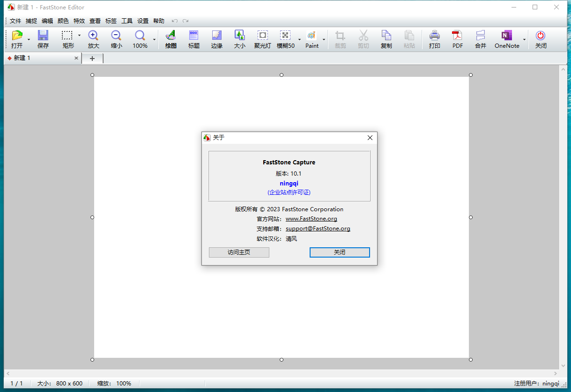Viewport: 571px width, 392px height.
Task: Click the bottom-right canvas resize handle
Action: (x=471, y=360)
